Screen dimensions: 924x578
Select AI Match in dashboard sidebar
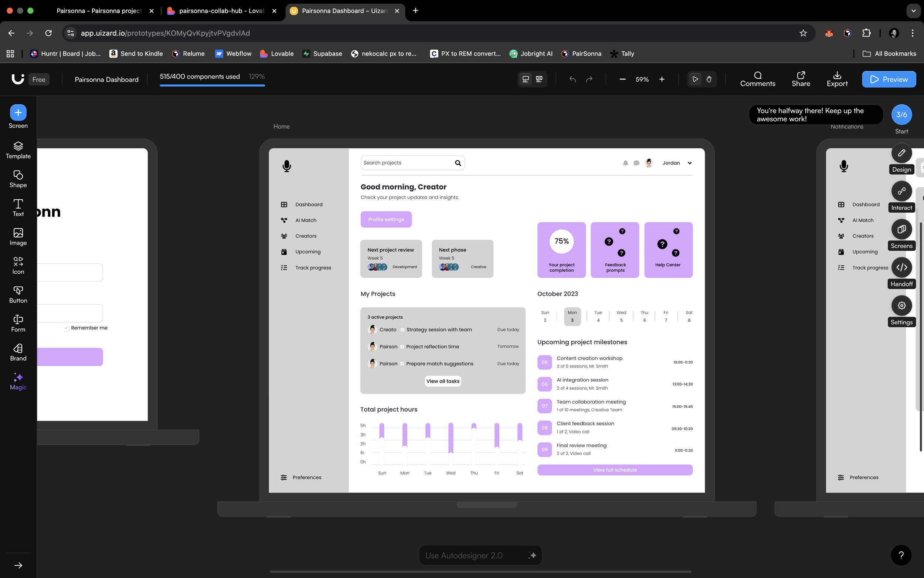pos(306,220)
